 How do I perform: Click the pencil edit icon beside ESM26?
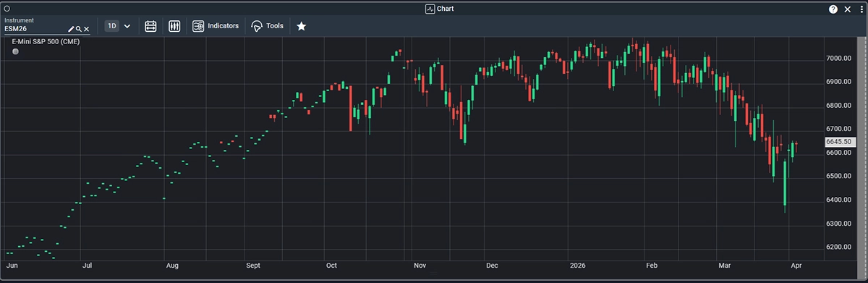[x=71, y=29]
